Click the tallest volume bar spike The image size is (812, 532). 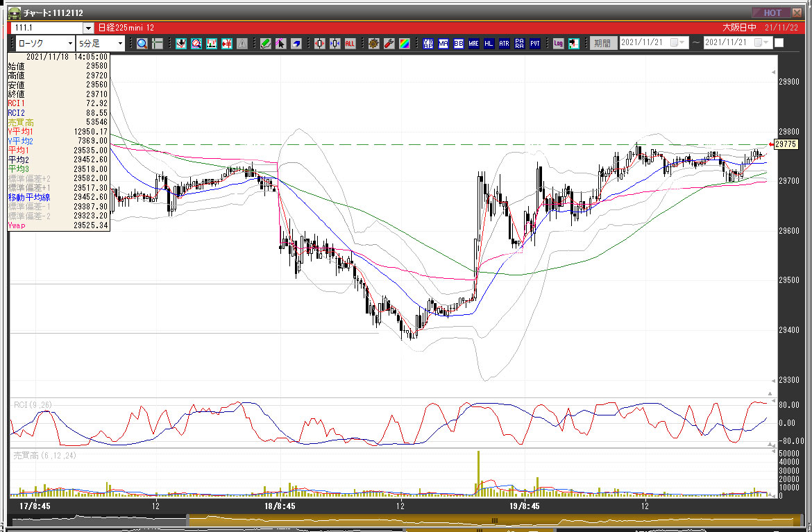click(478, 474)
